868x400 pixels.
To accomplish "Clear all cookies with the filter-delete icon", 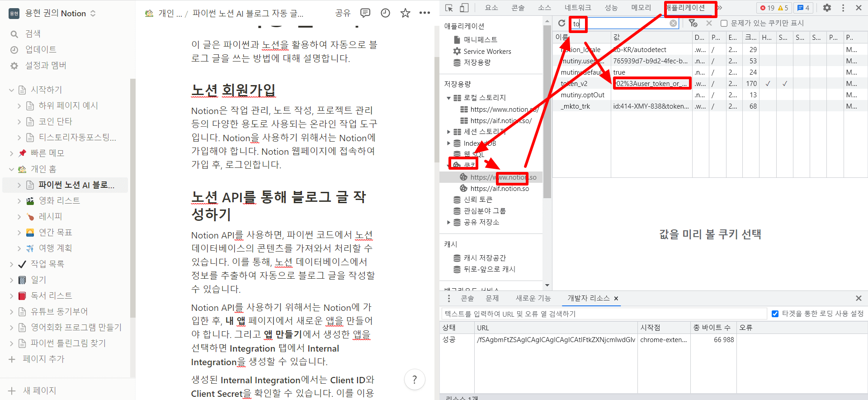I will tap(693, 23).
